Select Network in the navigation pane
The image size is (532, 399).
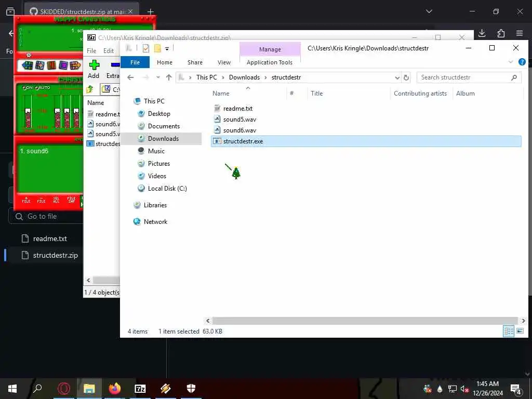coord(155,221)
